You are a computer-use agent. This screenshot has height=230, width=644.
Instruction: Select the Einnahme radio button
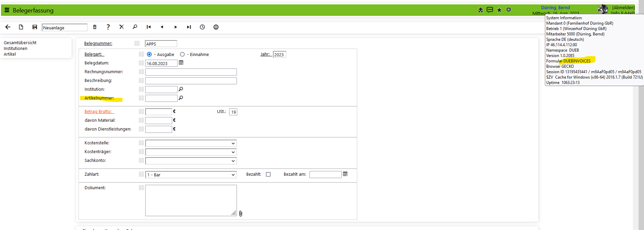(x=182, y=54)
